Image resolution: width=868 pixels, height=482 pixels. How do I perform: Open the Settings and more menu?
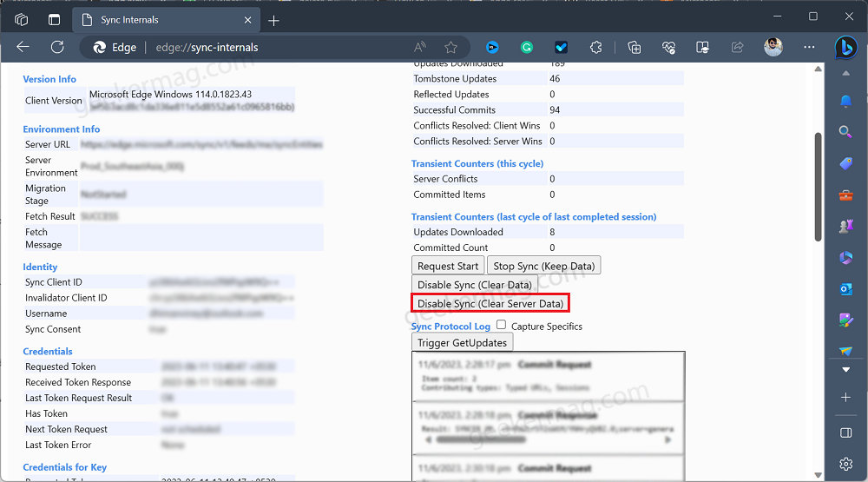click(x=809, y=47)
